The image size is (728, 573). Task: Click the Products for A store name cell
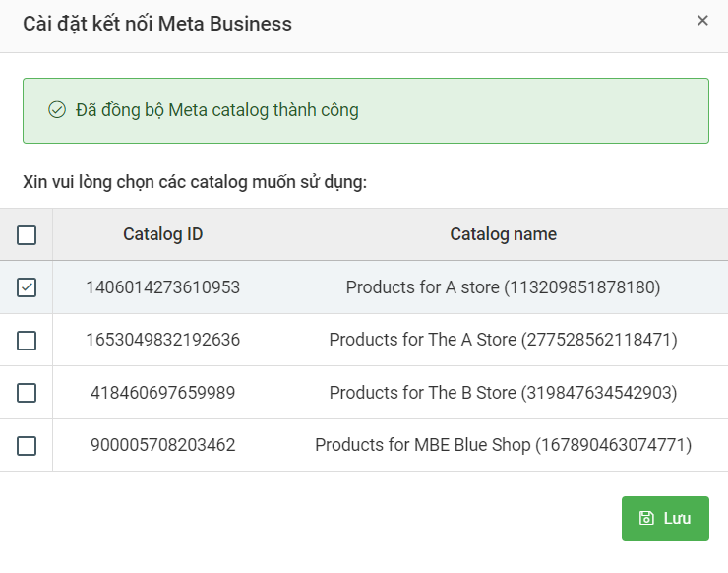coord(503,287)
